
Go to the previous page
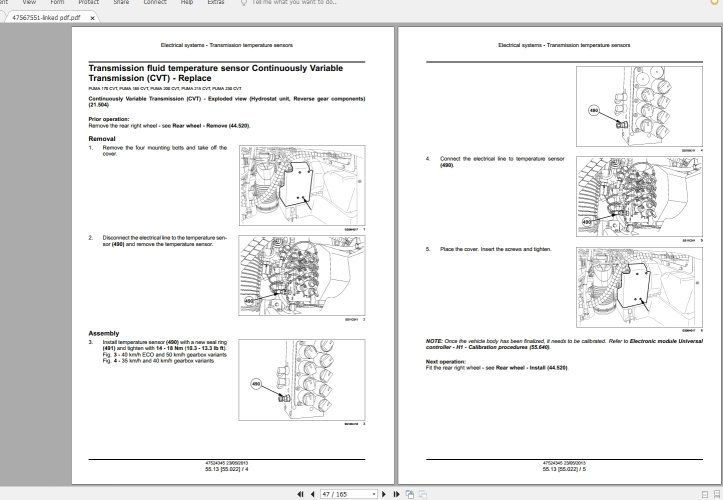313,494
